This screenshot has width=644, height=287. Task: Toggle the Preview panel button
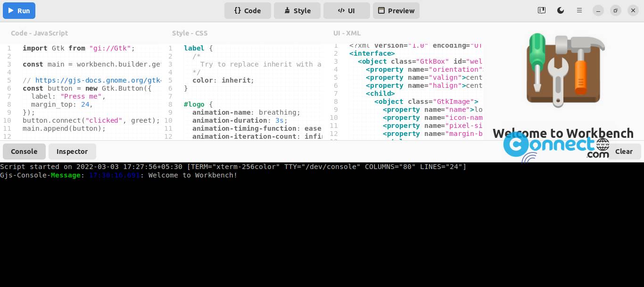[396, 10]
